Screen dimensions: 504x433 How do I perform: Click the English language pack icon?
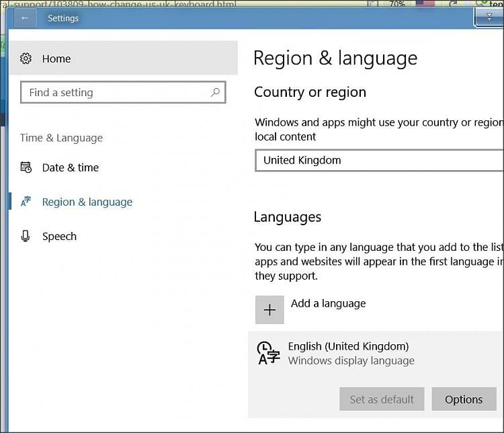click(268, 353)
